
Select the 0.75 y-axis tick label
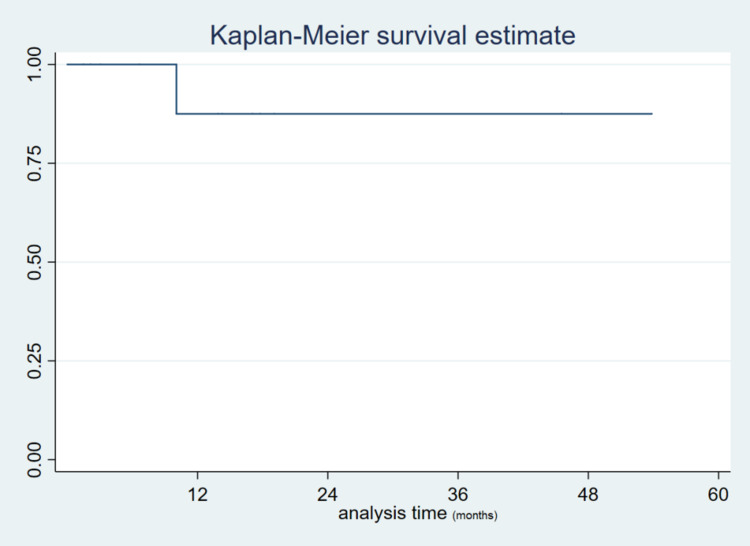coord(35,163)
